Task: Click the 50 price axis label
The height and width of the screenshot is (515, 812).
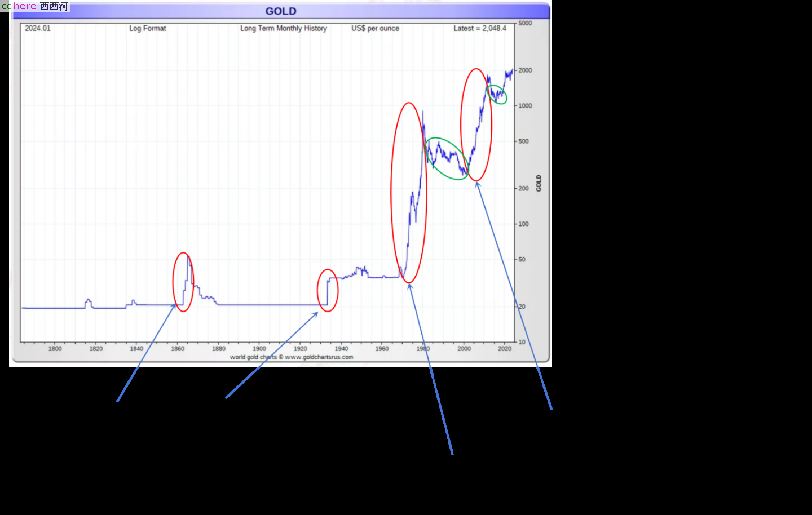Action: coord(522,260)
